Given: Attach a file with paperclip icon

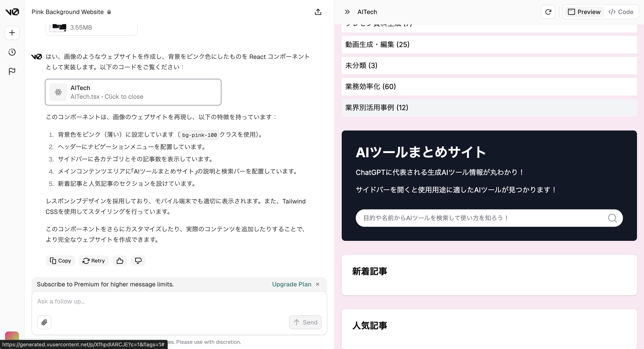Looking at the screenshot, I should [44, 322].
